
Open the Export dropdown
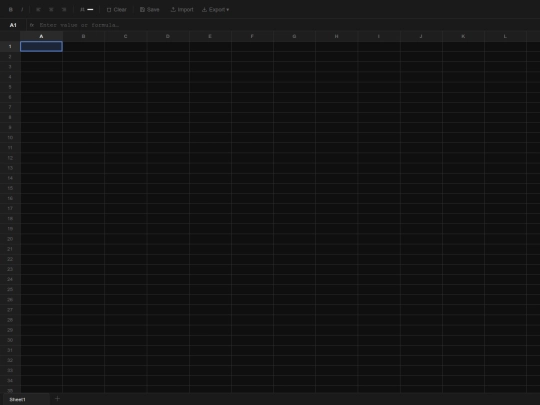coord(215,10)
